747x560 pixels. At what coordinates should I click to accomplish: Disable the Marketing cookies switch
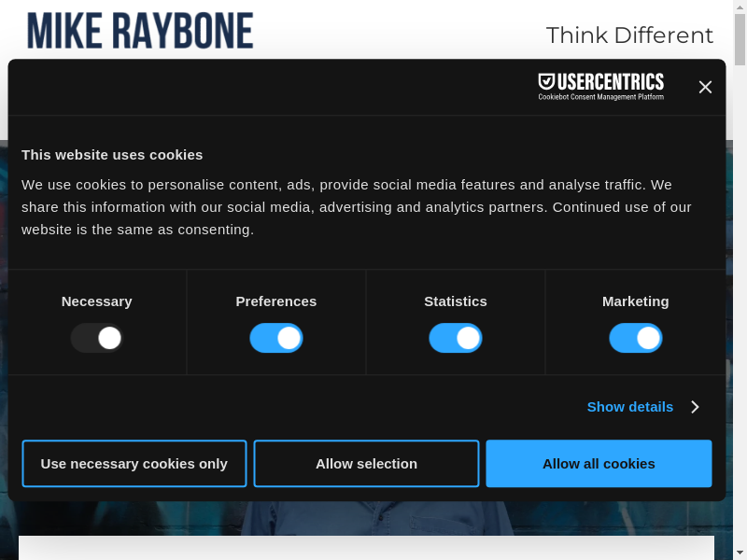click(636, 338)
